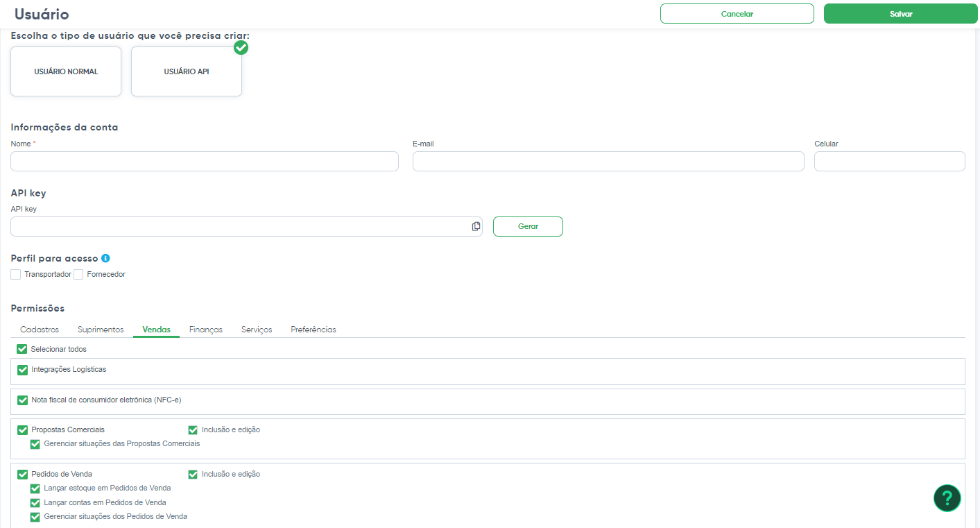This screenshot has width=980, height=528.
Task: Choose the USUÁRIO API user type
Action: point(187,71)
